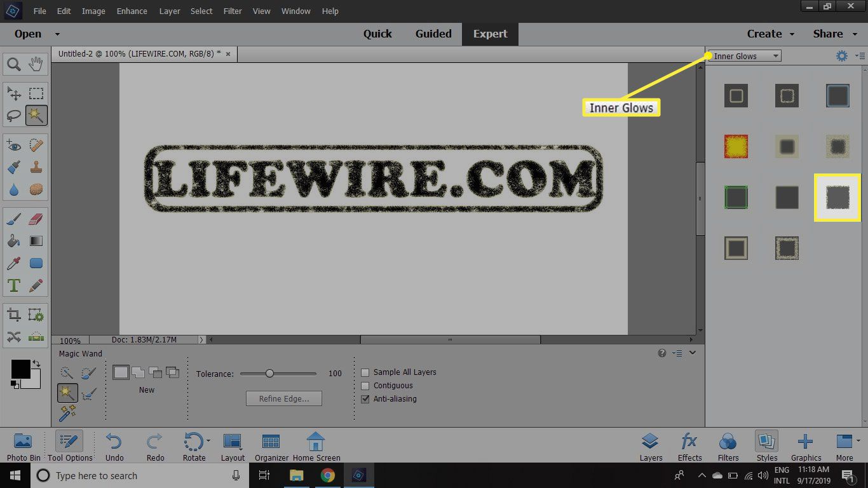This screenshot has width=868, height=488.
Task: Click the Refine Edge button
Action: pos(284,398)
